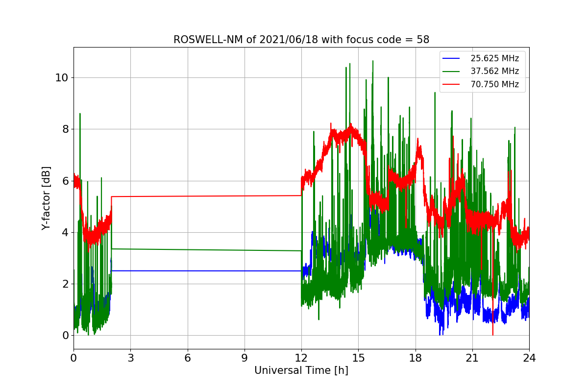Click x-axis tick label 24
This screenshot has height=392, width=588.
point(529,358)
